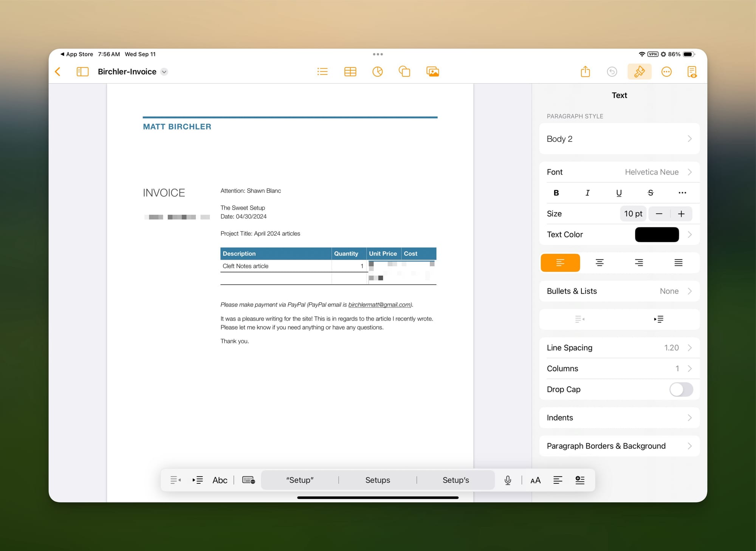Go back with App Store link
This screenshot has height=551, width=756.
tap(77, 54)
